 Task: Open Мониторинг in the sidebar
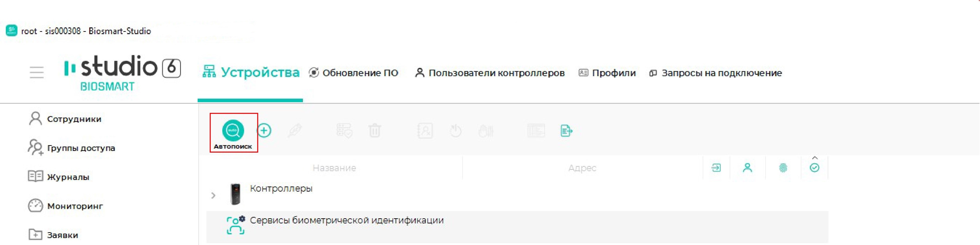pyautogui.click(x=65, y=206)
